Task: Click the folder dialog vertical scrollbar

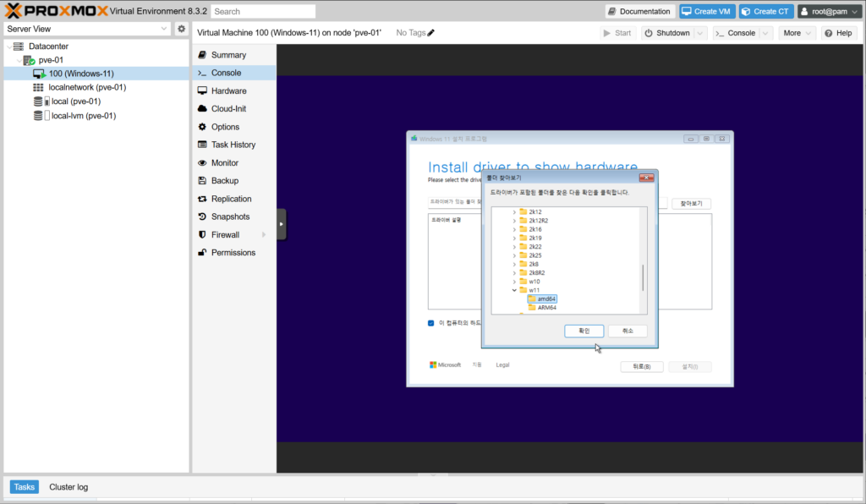Action: click(x=644, y=277)
